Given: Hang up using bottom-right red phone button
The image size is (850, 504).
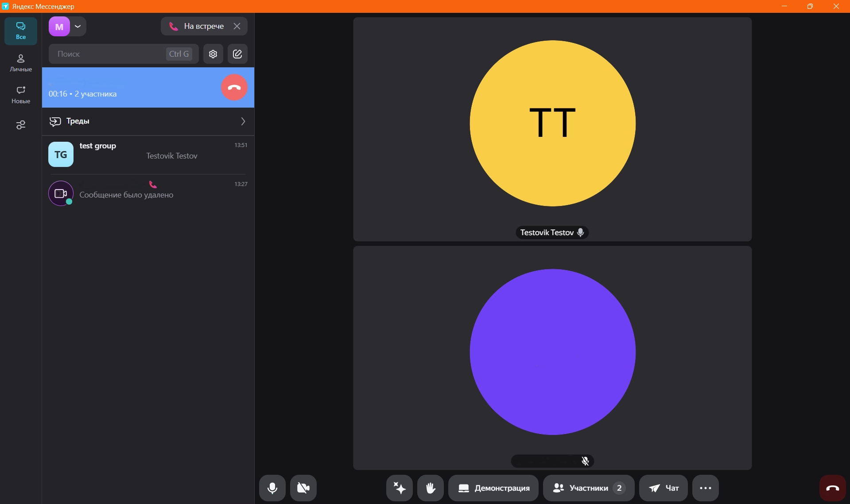Looking at the screenshot, I should (832, 488).
